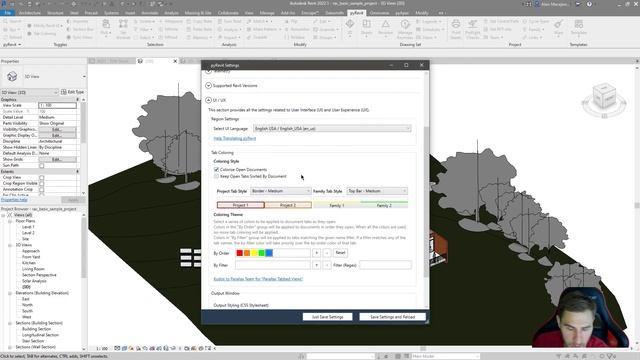The image size is (640, 360).
Task: Open Help Translating pyRevit link
Action: click(235, 139)
